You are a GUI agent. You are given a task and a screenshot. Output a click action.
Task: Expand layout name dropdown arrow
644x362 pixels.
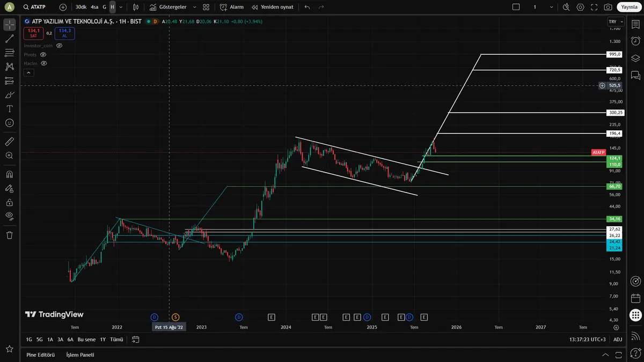[551, 7]
